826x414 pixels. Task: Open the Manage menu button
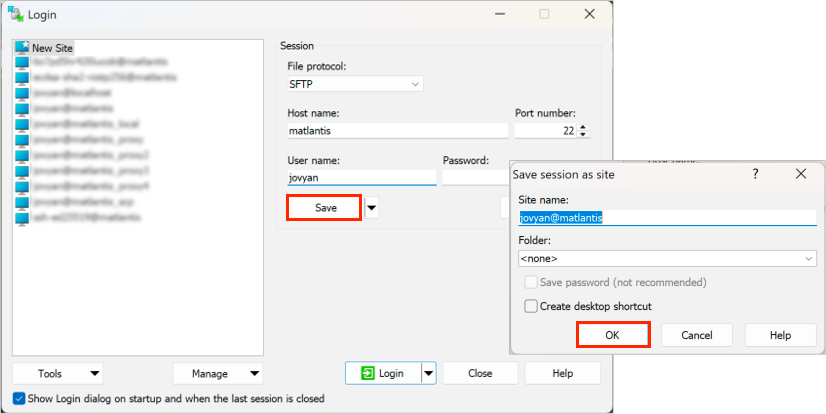click(x=217, y=373)
